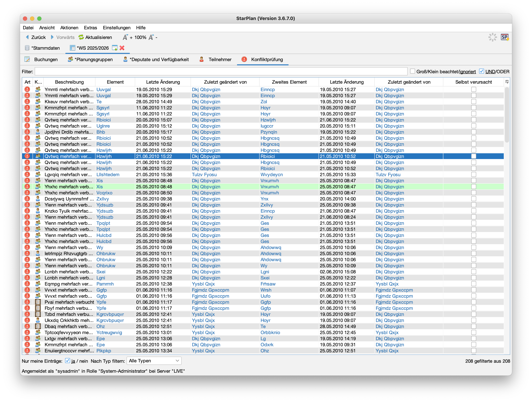Click into the Filter text field
The width and height of the screenshot is (532, 402).
pos(221,71)
